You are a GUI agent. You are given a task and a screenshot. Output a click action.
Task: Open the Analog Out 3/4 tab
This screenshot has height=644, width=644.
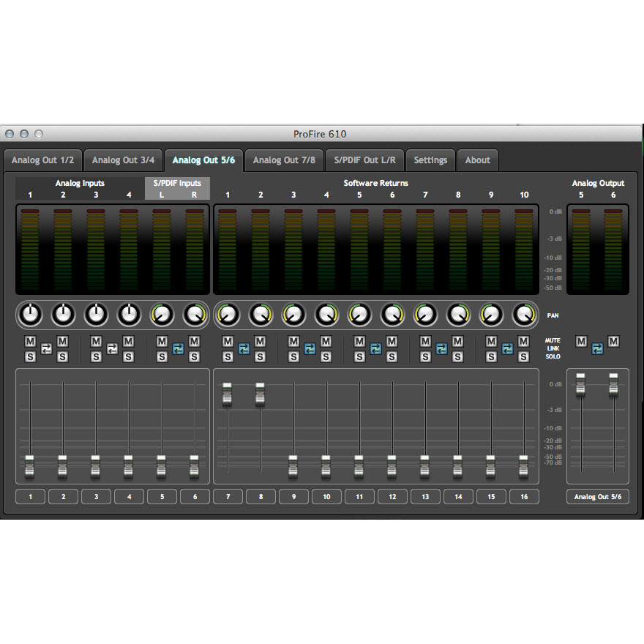pyautogui.click(x=123, y=160)
